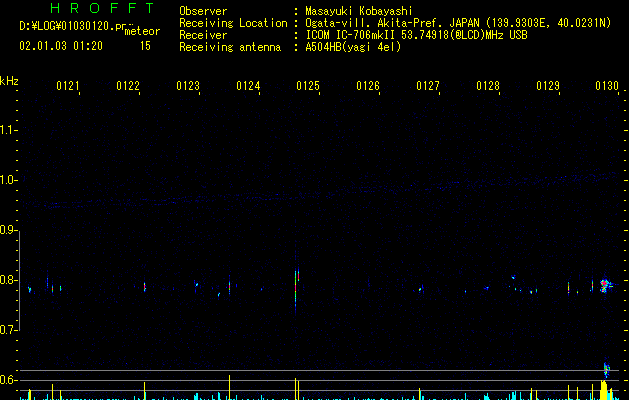Click the 0121 time marker
Screen dimensions: 629x400
point(67,86)
